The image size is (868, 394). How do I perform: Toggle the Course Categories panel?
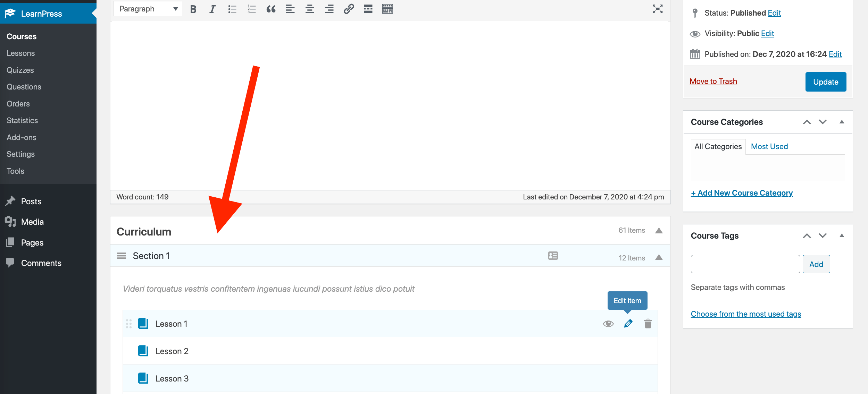point(842,122)
